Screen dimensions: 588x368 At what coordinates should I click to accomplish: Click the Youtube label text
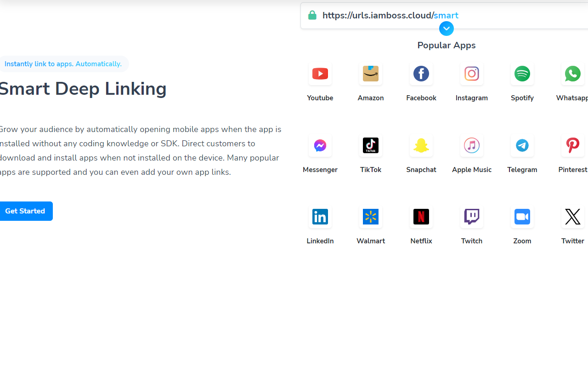[320, 98]
